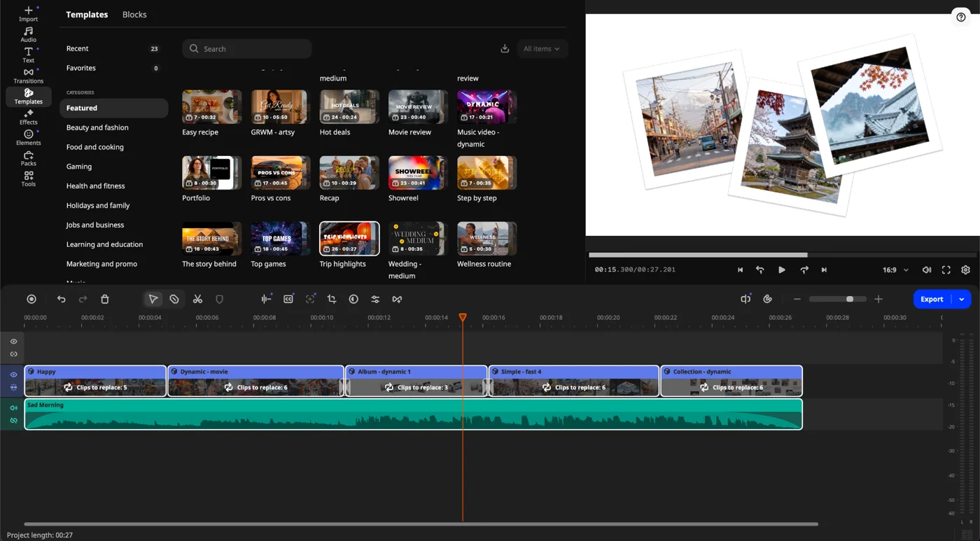Open the All items filter dropdown

pyautogui.click(x=542, y=49)
